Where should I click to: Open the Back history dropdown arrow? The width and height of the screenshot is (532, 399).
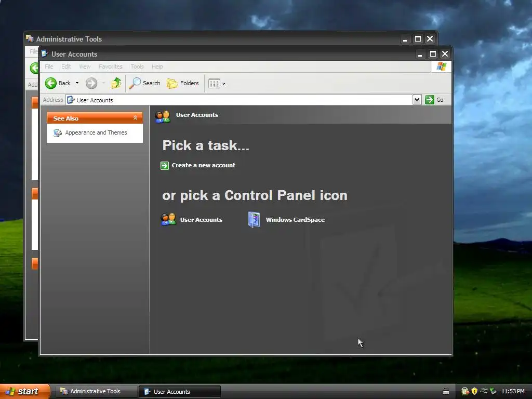coord(77,83)
